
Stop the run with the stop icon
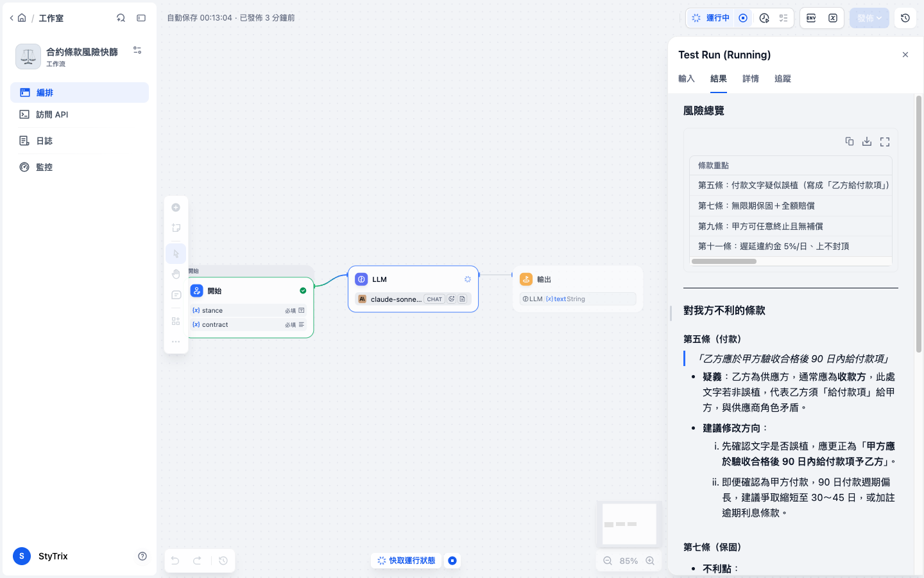tap(743, 18)
